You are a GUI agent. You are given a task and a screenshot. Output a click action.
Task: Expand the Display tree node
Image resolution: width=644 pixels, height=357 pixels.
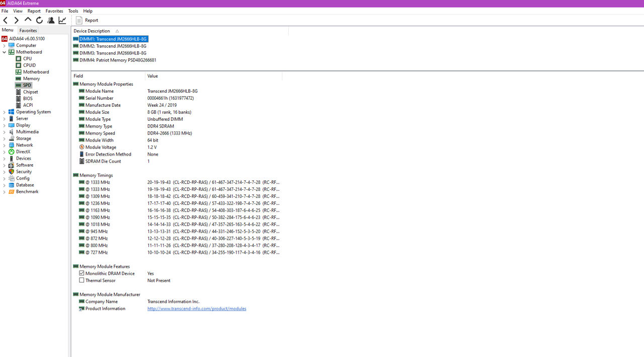click(x=4, y=125)
